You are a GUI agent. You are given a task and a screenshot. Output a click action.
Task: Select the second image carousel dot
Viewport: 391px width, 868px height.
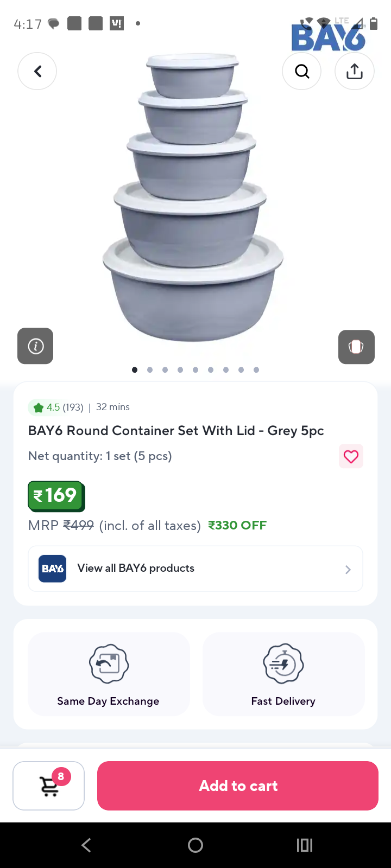click(x=150, y=370)
